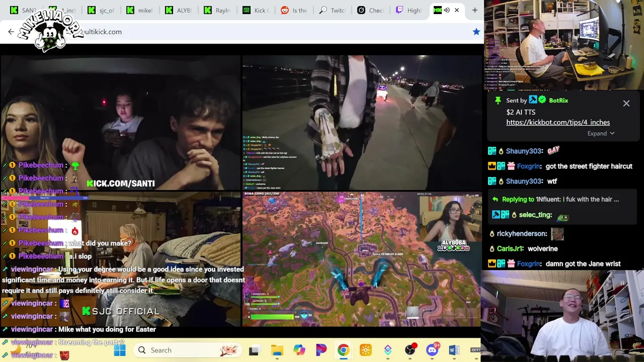Toggle the bookmark star for this page
The height and width of the screenshot is (362, 644).
pos(476,32)
